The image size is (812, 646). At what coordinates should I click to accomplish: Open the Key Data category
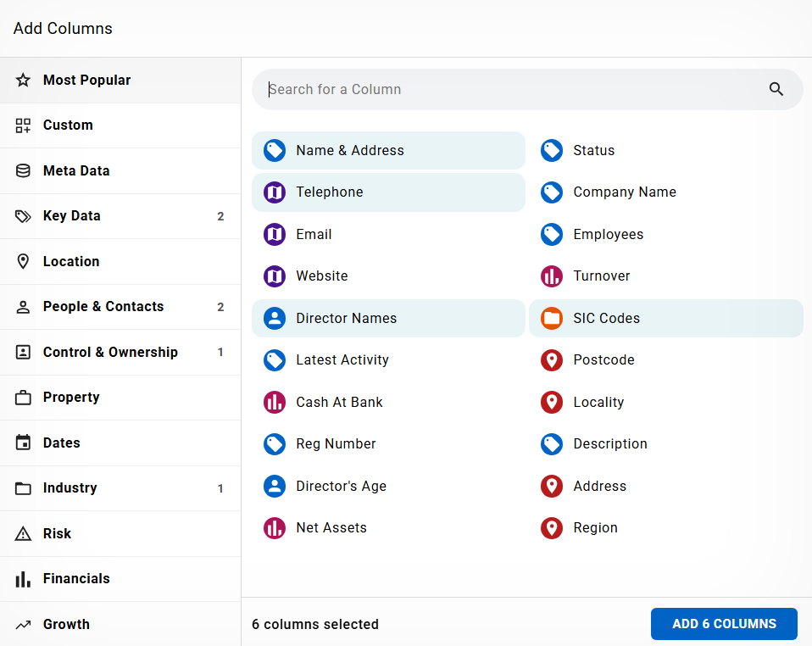pos(120,216)
